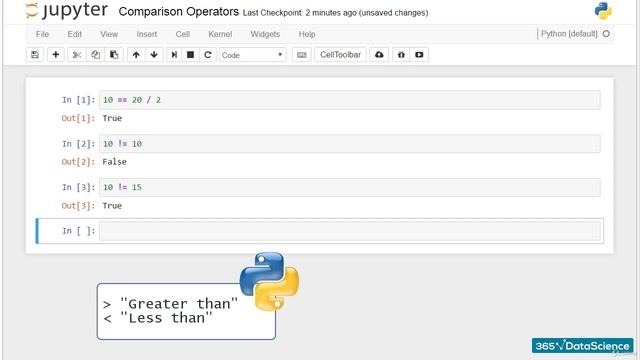Open the Widgets menu
The image size is (640, 360).
(x=265, y=34)
